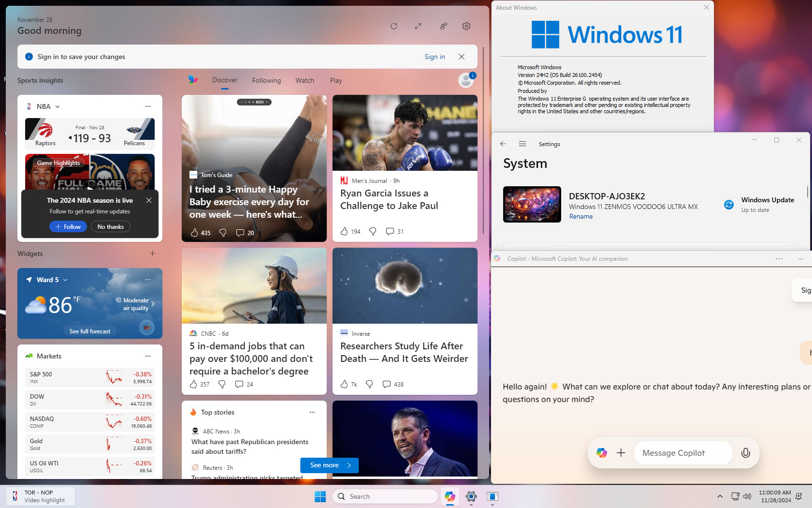Close the NBA season follow prompt

coord(149,200)
